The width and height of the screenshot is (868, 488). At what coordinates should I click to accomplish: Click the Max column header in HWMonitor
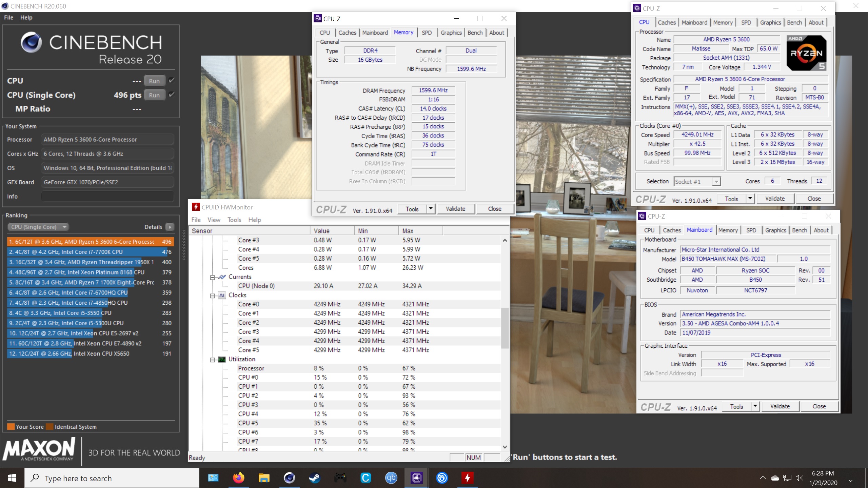click(x=420, y=231)
